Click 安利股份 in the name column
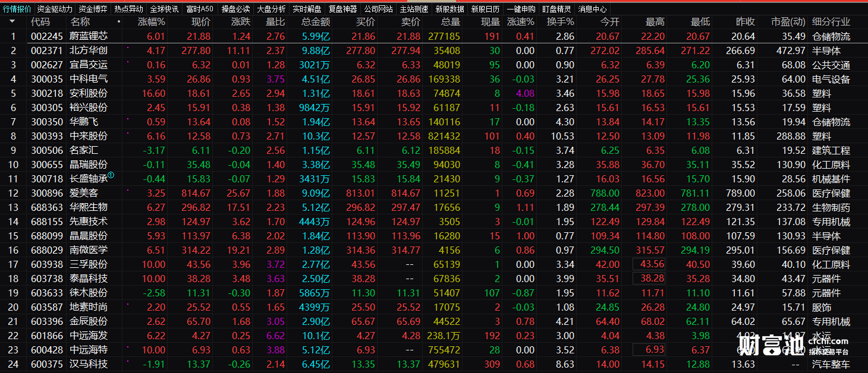This screenshot has height=373, width=868. click(x=89, y=93)
